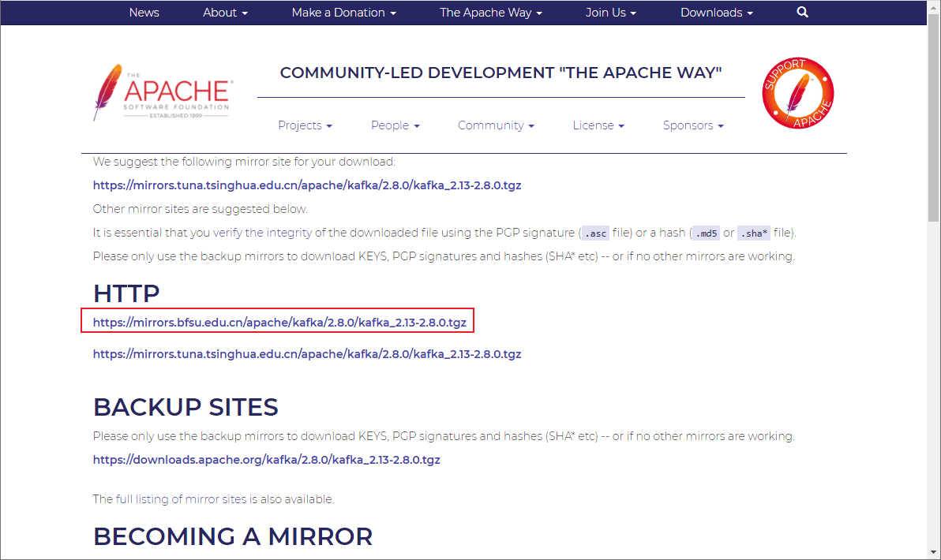Open the People dropdown
Viewport: 941px width, 560px height.
coord(396,125)
